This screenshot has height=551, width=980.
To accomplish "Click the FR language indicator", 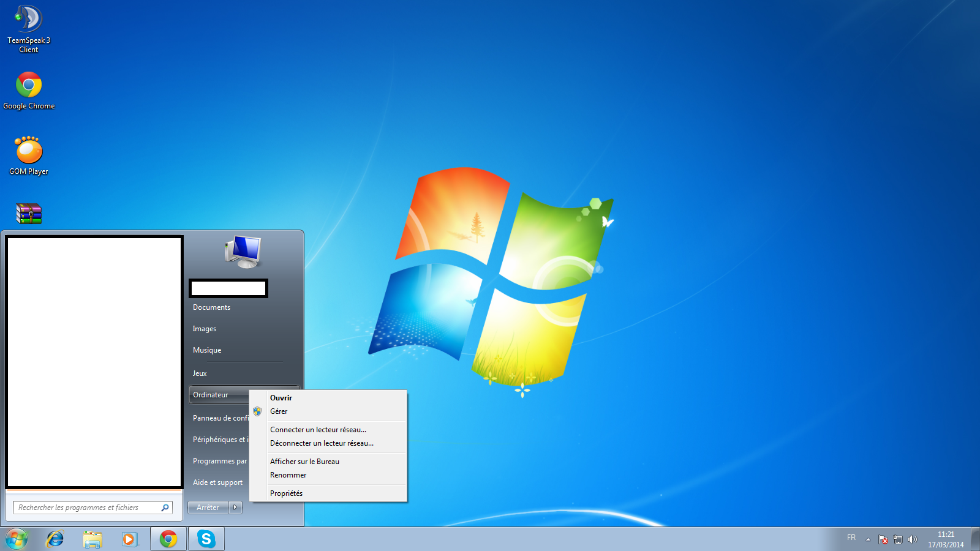I will pyautogui.click(x=851, y=538).
